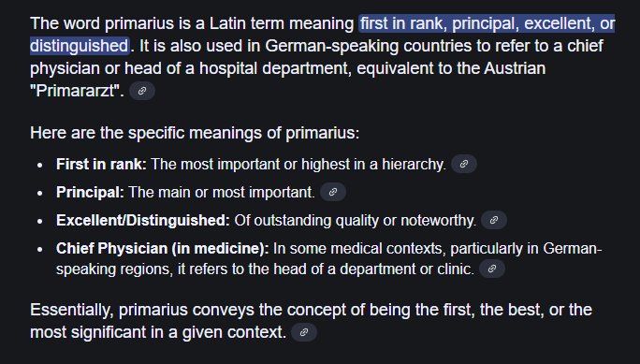
Task: Click the bold "Excellent/Distinguished:" label
Action: coord(143,220)
